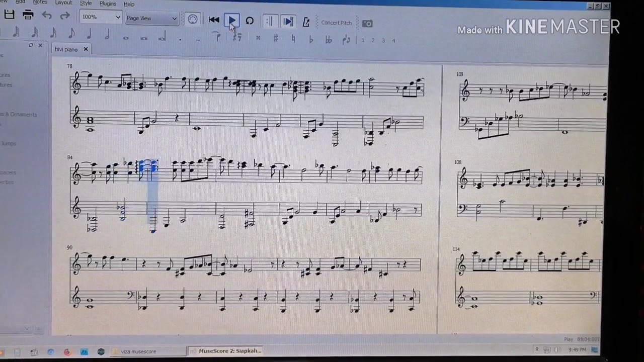Open the Page View mode dropdown

point(151,19)
